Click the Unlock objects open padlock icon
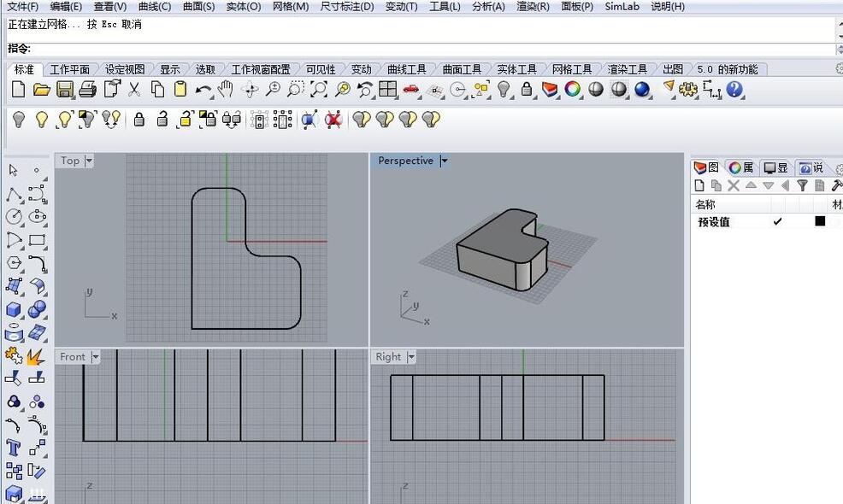Viewport: 843px width, 504px height. pyautogui.click(x=162, y=120)
